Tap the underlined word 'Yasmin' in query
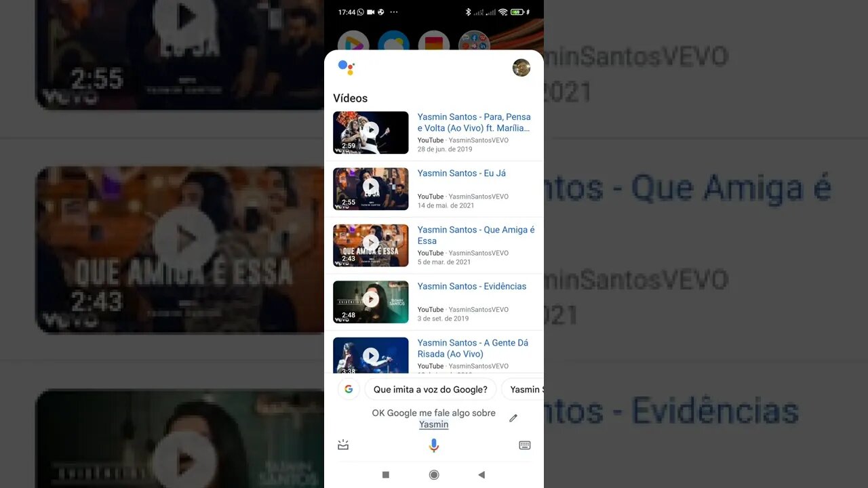868x488 pixels. pyautogui.click(x=434, y=424)
